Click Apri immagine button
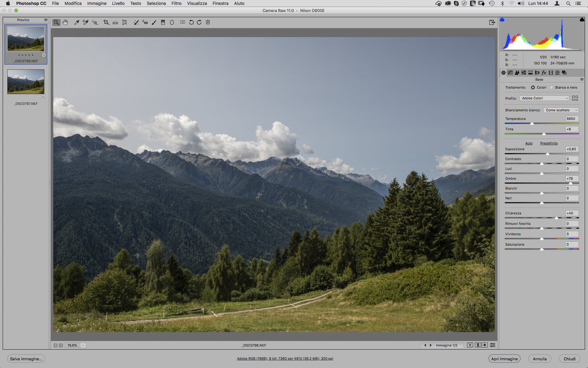Image resolution: width=588 pixels, height=368 pixels. point(504,359)
